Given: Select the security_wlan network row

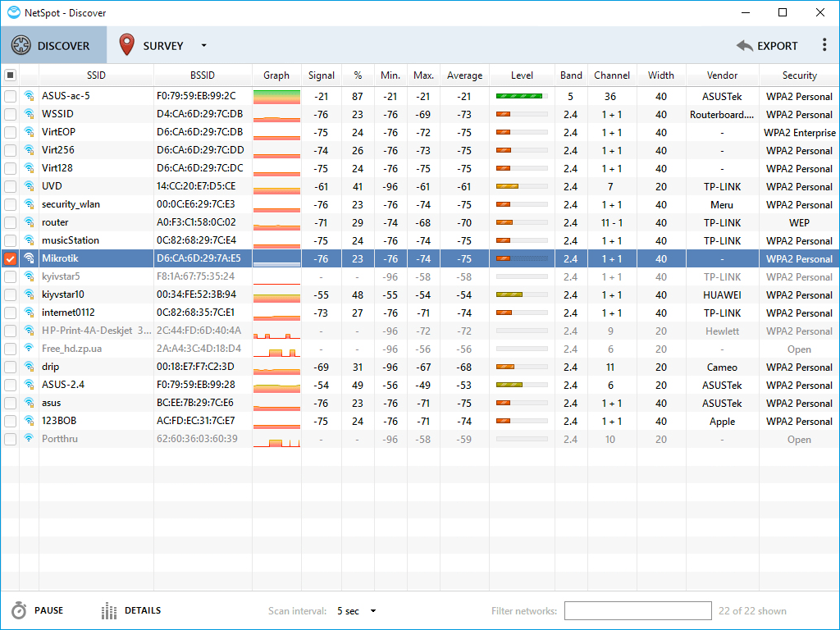Looking at the screenshot, I should (x=420, y=204).
